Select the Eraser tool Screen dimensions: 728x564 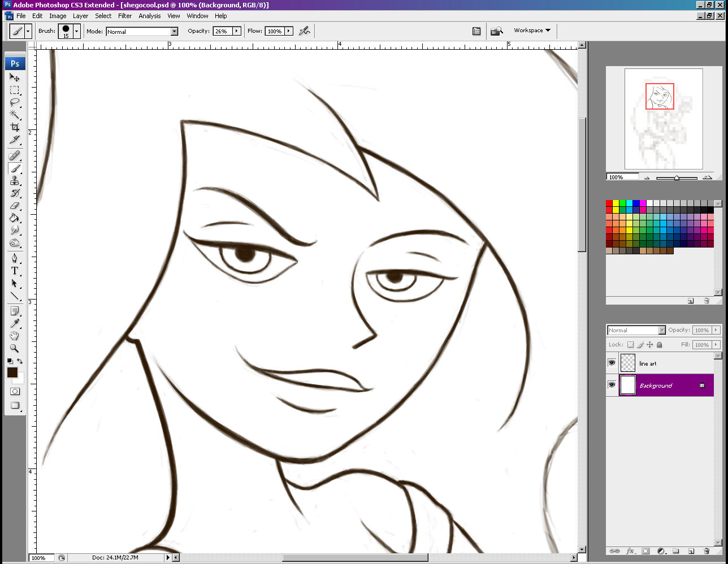click(15, 206)
